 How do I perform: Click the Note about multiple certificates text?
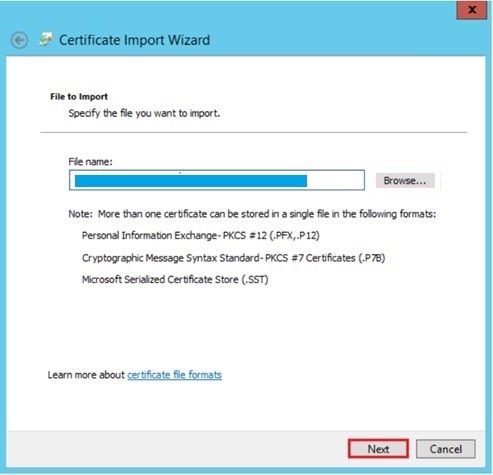252,214
